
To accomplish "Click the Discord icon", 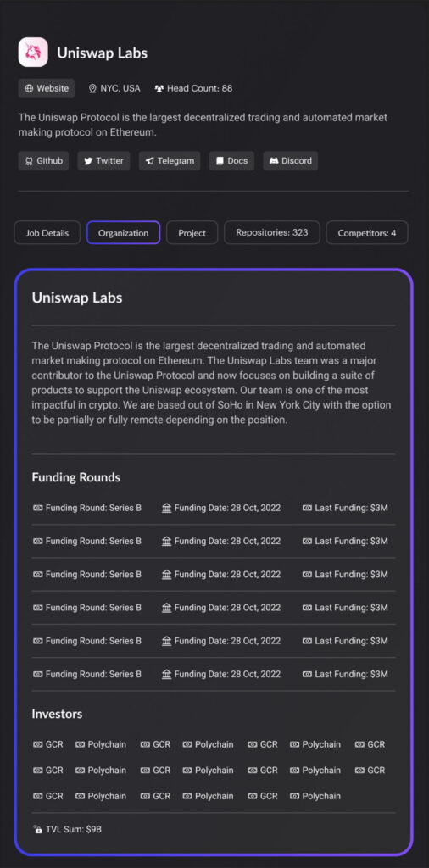I will pos(274,161).
